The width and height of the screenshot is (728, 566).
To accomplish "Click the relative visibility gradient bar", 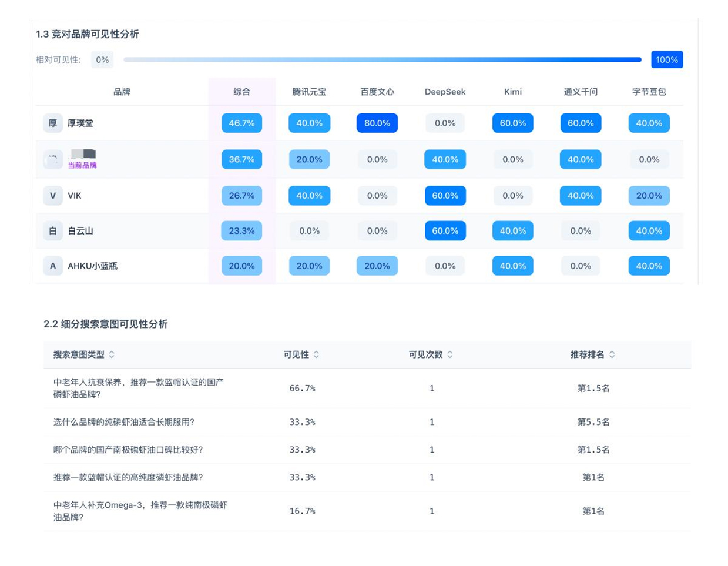I will coord(383,59).
